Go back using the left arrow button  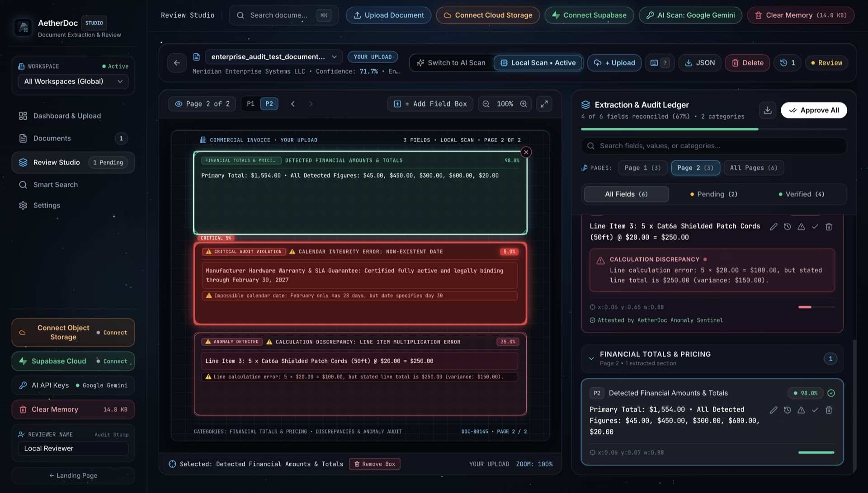pos(177,63)
